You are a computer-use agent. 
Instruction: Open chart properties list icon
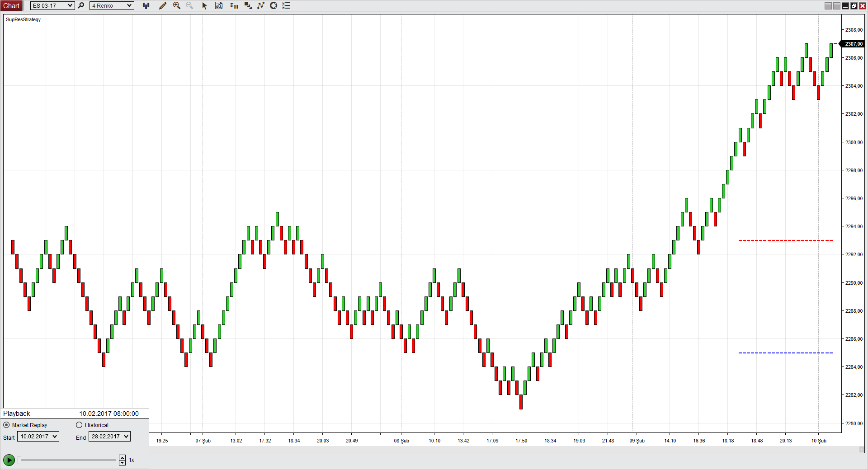pos(286,5)
